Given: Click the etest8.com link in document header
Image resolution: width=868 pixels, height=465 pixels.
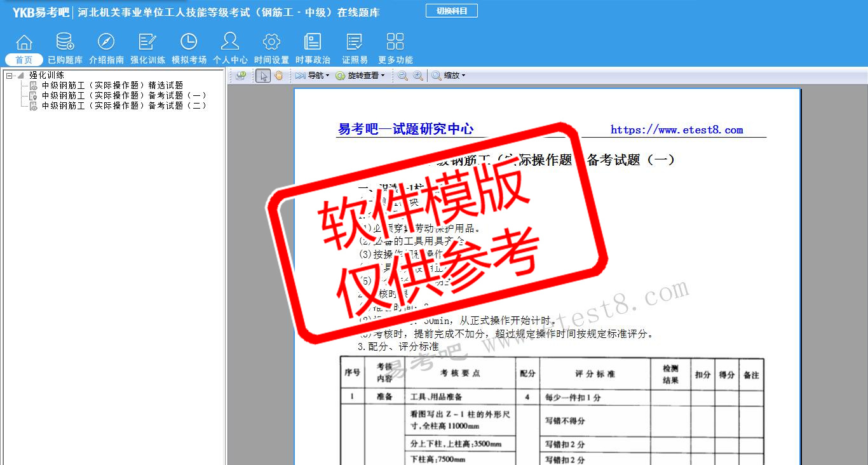Looking at the screenshot, I should pos(677,130).
